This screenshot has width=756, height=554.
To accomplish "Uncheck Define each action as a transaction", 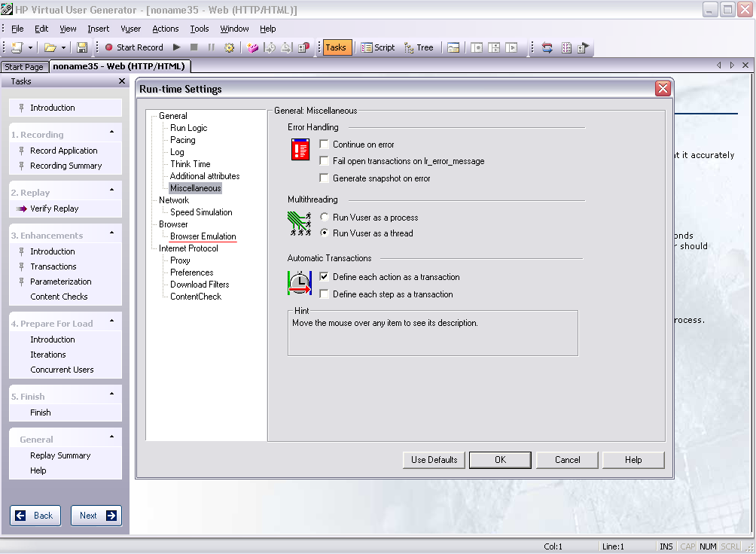I will (x=324, y=275).
